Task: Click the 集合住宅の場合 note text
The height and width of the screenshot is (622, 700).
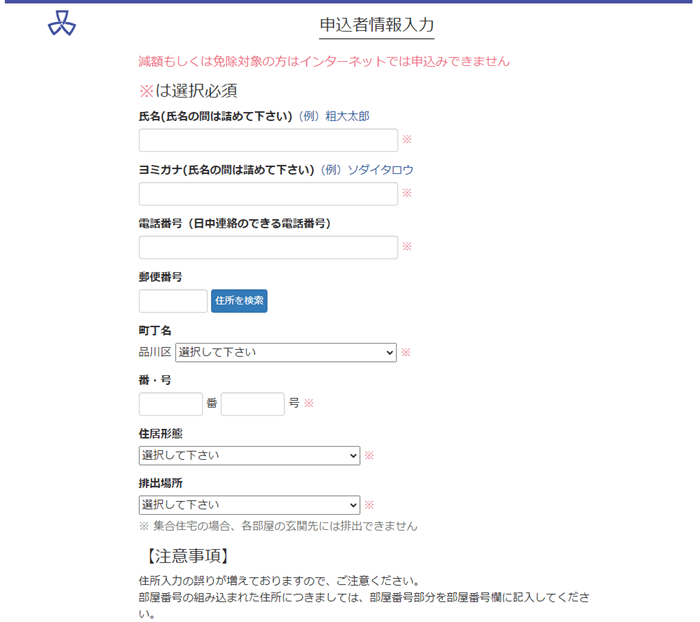Action: click(x=279, y=526)
